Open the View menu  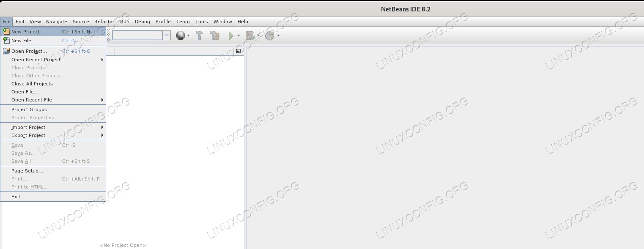[x=35, y=22]
